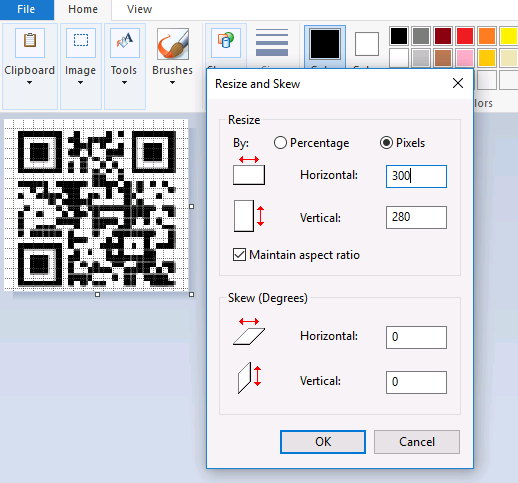The width and height of the screenshot is (518, 483).
Task: Pick the white palette color
Action: point(399,58)
